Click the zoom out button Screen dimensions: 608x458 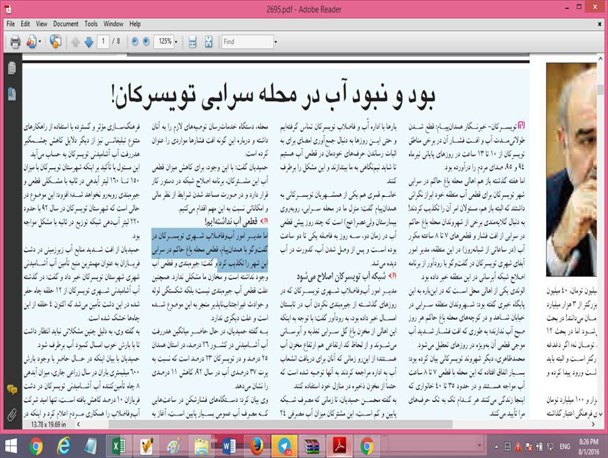coord(135,41)
